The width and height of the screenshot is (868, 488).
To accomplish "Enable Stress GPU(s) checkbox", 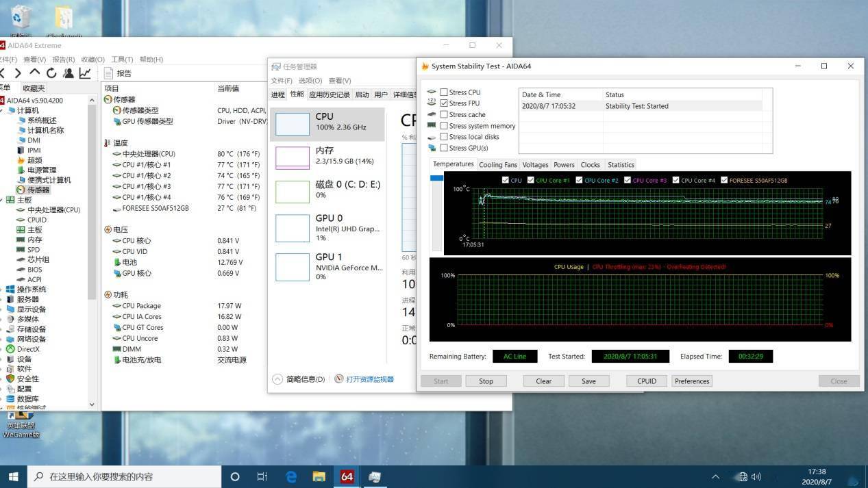I will click(x=444, y=148).
